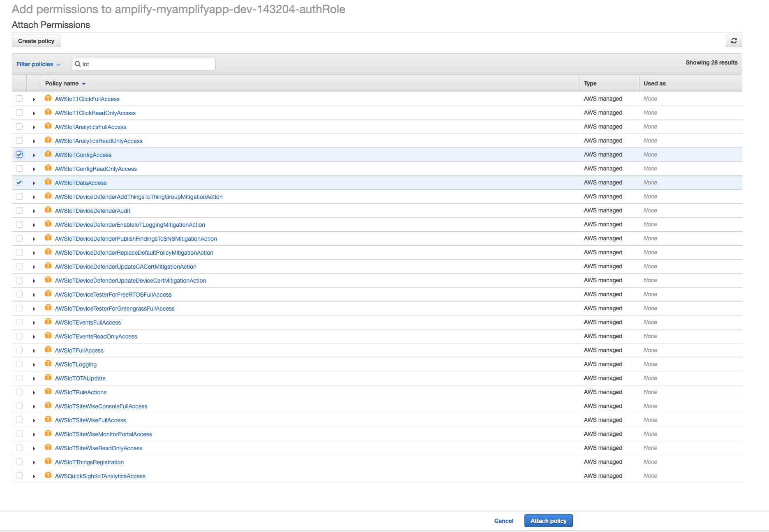Expand the AWSIoTDeviceDefenderAudit row arrow
The width and height of the screenshot is (769, 532).
point(34,211)
